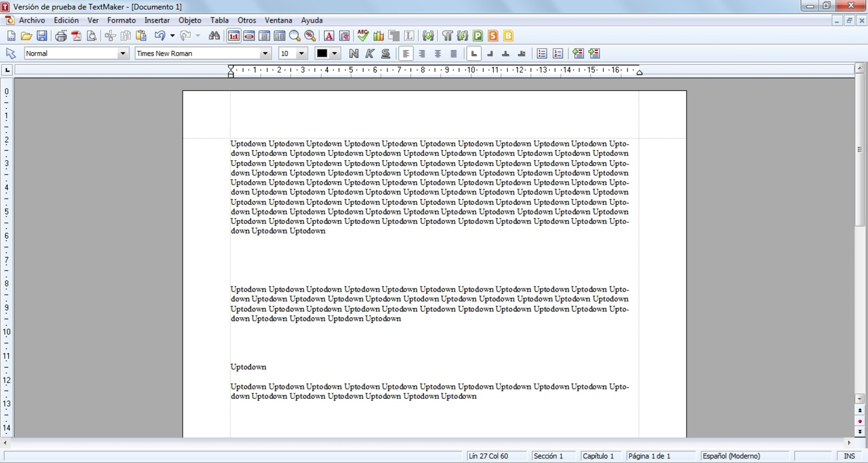Insert text frame A icon
Screen dimensions: 868x463
[x=329, y=36]
